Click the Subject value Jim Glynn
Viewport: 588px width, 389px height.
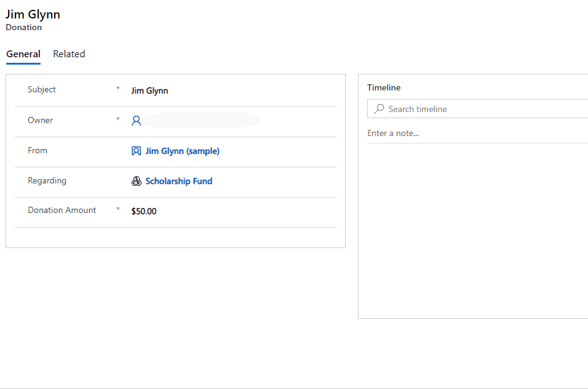tap(149, 90)
